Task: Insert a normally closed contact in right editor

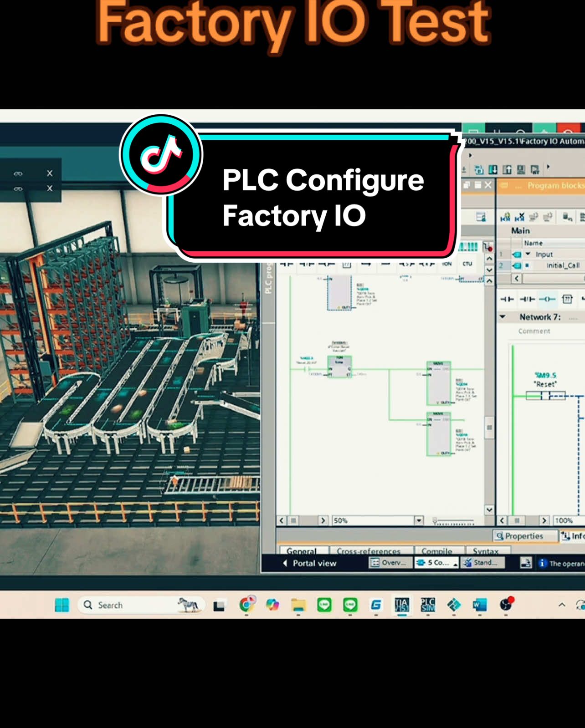Action: point(527,299)
